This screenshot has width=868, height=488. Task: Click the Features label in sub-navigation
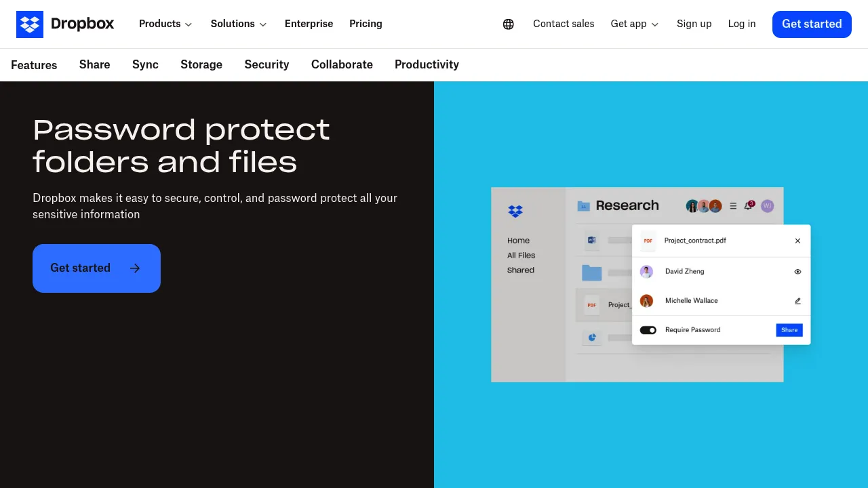click(x=34, y=65)
